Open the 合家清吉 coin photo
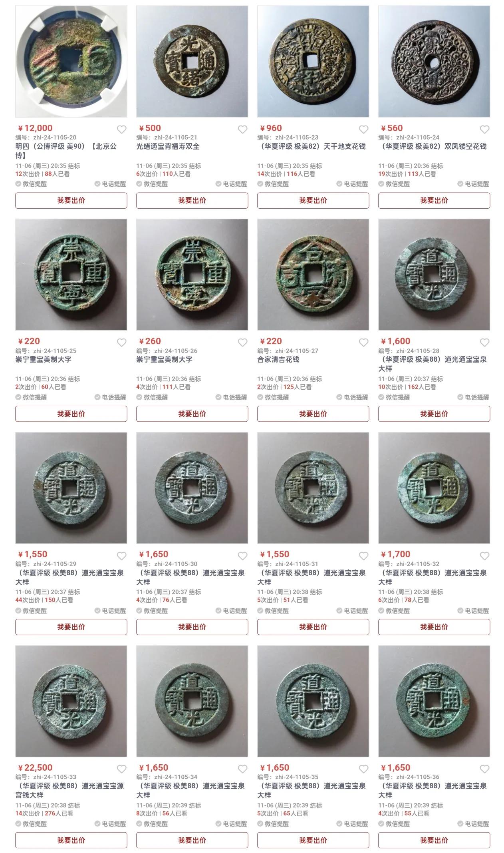Screen dimensions: 504x853 [313, 275]
